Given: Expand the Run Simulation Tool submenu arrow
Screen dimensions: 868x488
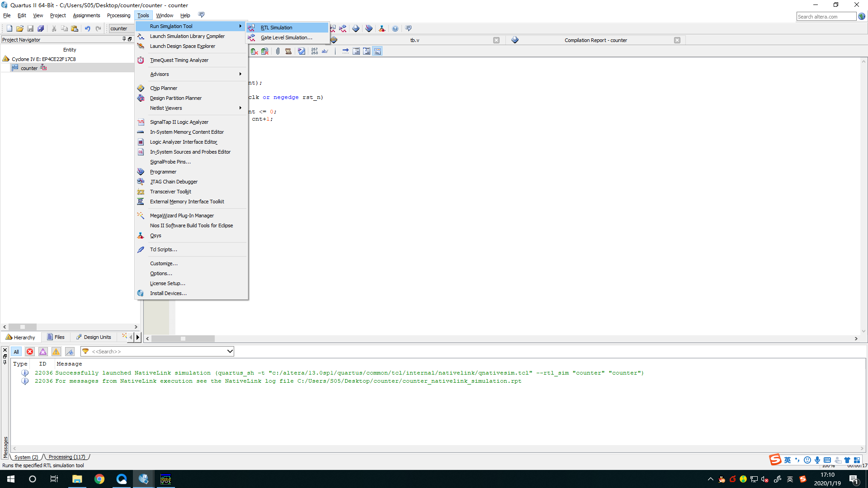Looking at the screenshot, I should coord(241,26).
